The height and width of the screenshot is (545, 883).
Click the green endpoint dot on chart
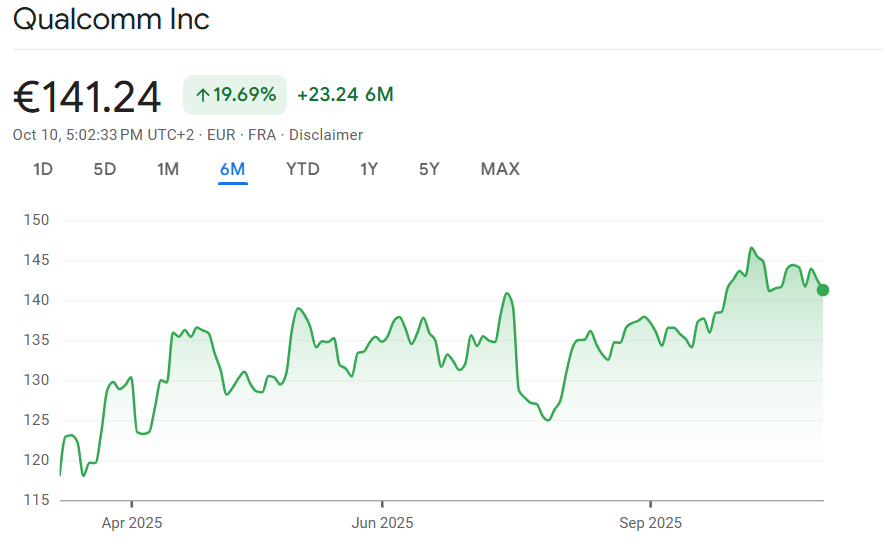tap(823, 290)
